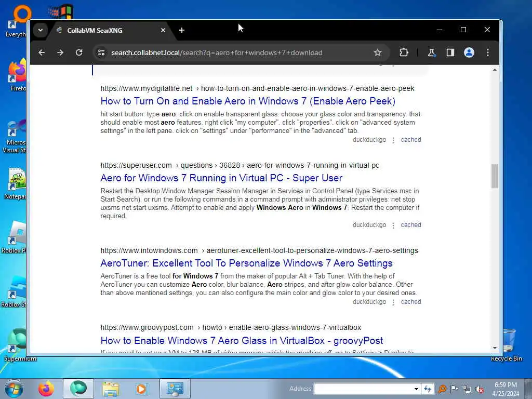Viewport: 532px width, 399px height.
Task: Open the groovyPost Aero Glass VirtualBox result
Action: pyautogui.click(x=242, y=340)
